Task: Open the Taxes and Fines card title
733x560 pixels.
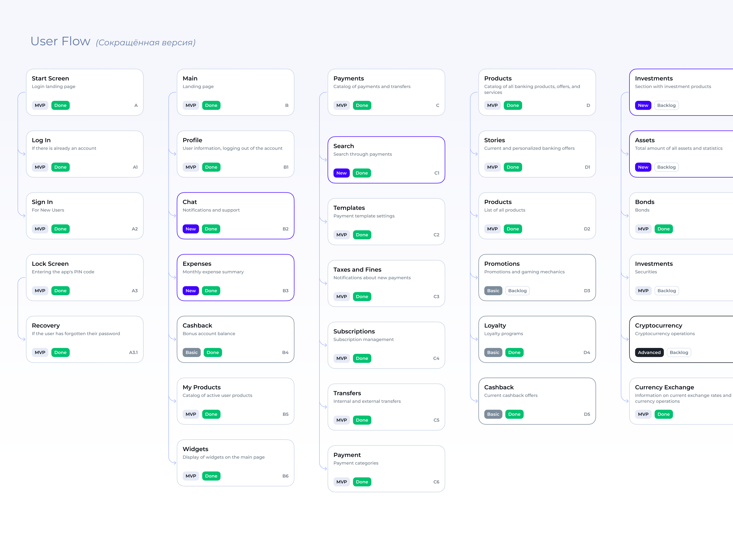Action: 357,270
